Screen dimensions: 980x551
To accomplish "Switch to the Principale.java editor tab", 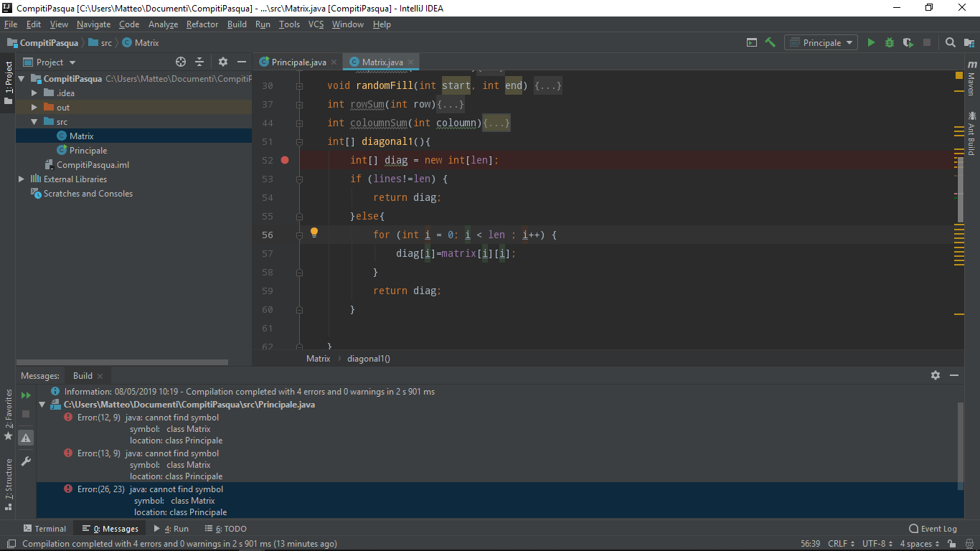I will [x=298, y=62].
